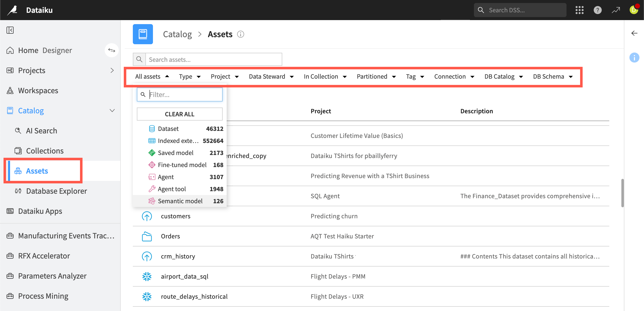Click the Database Explorer icon
This screenshot has height=311, width=644.
[x=18, y=191]
